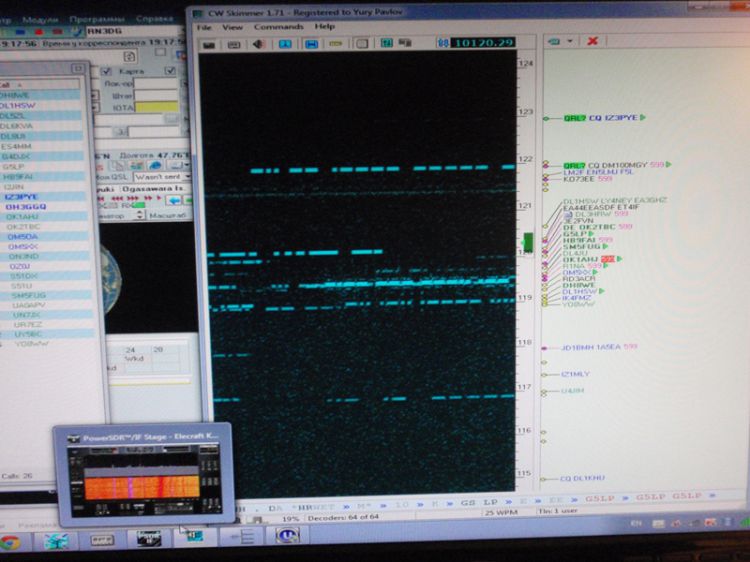Click the globe map image in logger
This screenshot has height=562, width=750.
[x=111, y=279]
